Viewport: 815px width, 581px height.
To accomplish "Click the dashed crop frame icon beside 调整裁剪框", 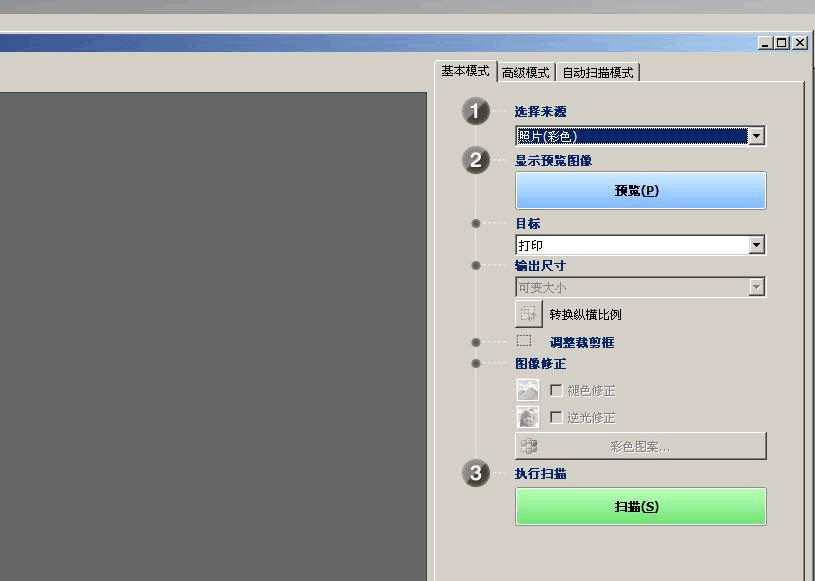I will coord(524,341).
